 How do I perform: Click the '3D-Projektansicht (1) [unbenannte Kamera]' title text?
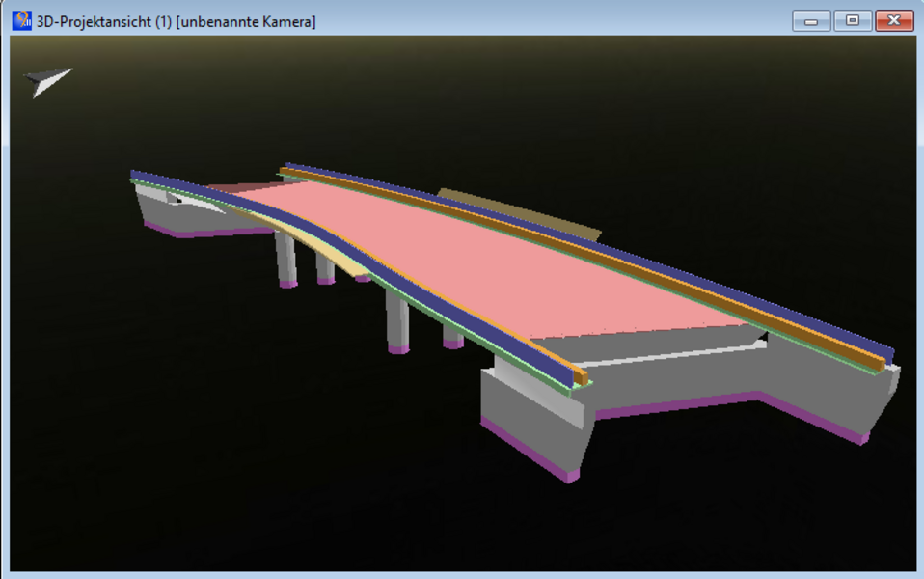coord(177,22)
